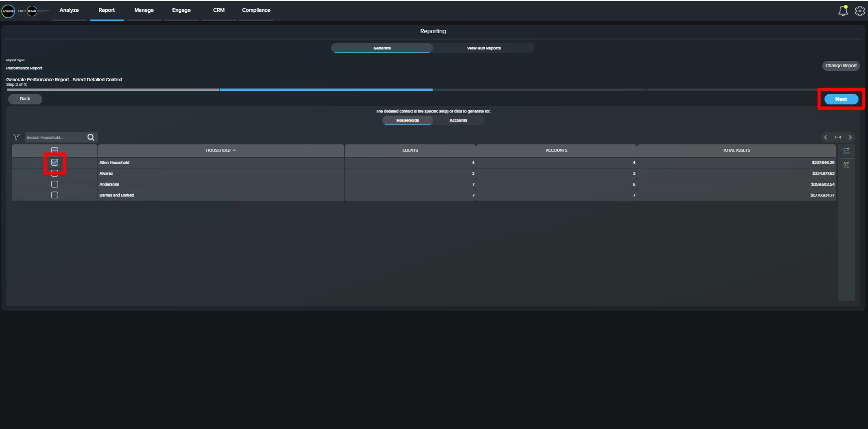The image size is (868, 429).
Task: Select the Households tab
Action: point(408,120)
